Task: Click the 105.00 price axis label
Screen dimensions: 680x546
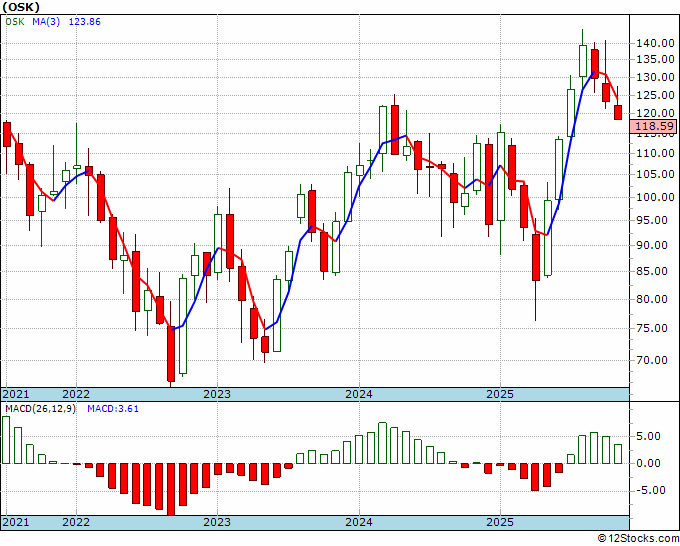Action: pyautogui.click(x=655, y=174)
